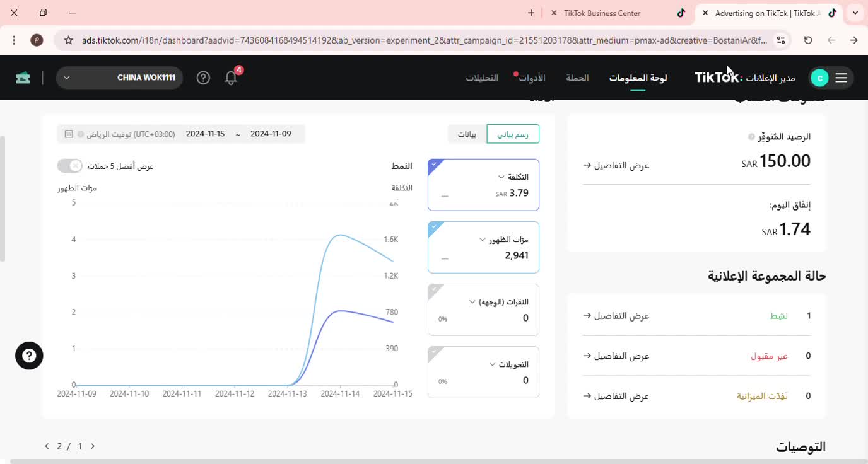Go to next recommendations page arrow

[93, 446]
